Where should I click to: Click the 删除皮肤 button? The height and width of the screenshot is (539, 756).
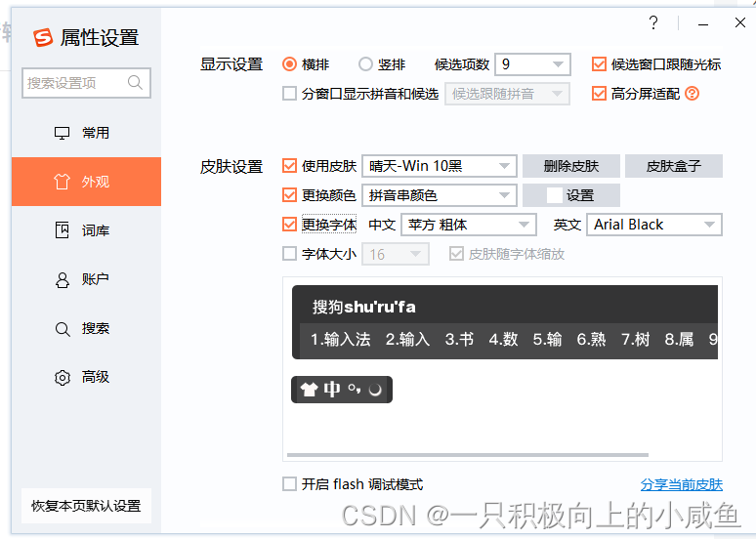pyautogui.click(x=571, y=166)
